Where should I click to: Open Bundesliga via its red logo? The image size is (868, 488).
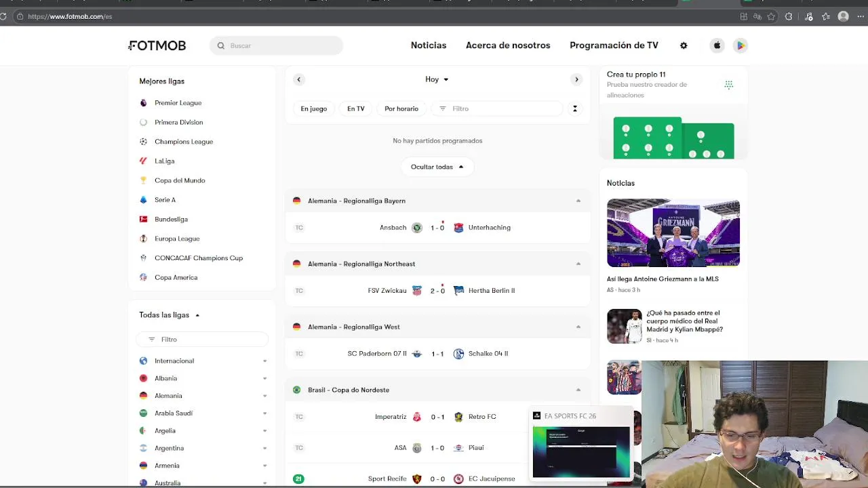[143, 220]
